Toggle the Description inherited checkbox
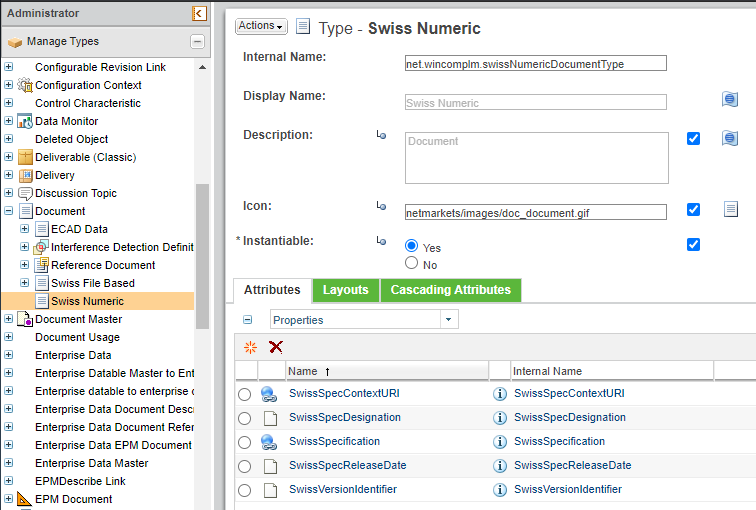756x510 pixels. (x=693, y=138)
